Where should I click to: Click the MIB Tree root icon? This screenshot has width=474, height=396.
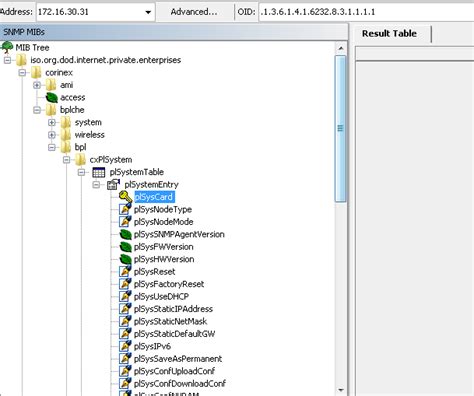pos(7,47)
